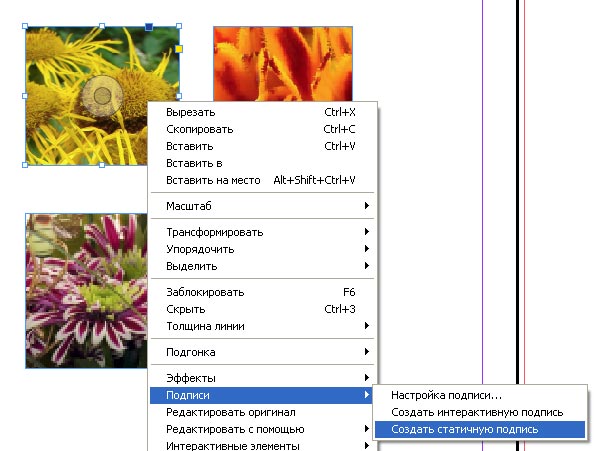Viewport: 613px width, 451px height.
Task: Expand the Выделить submenu
Action: pos(262,266)
